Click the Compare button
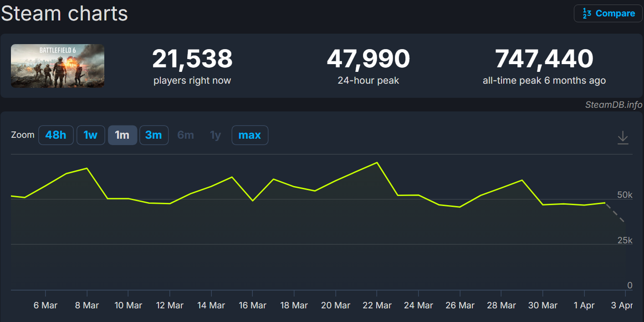 608,14
